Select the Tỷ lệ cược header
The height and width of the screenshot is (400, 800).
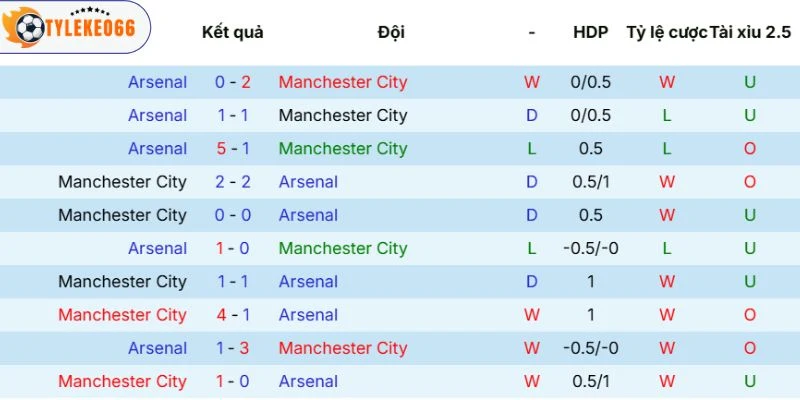[666, 32]
